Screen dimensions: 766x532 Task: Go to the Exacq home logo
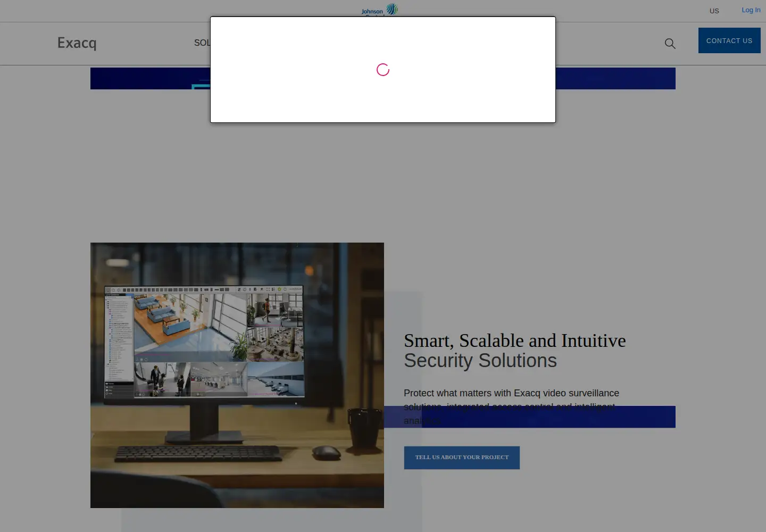pyautogui.click(x=77, y=43)
